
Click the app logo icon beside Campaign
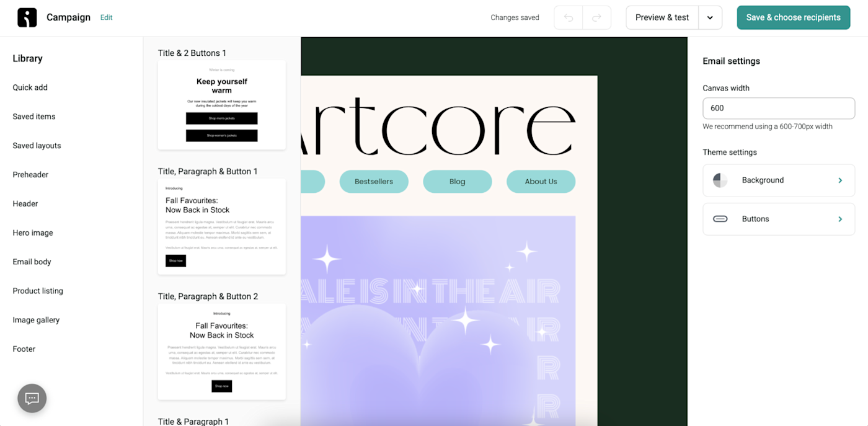pos(27,17)
